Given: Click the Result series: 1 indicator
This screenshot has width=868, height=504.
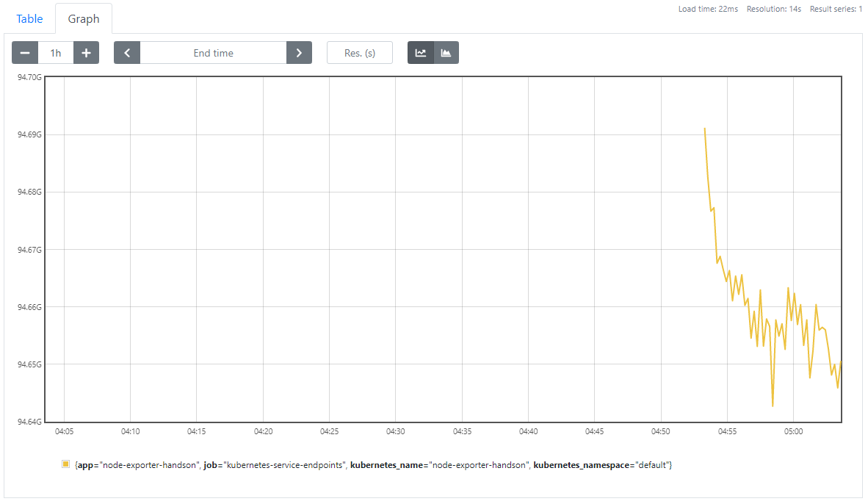Looking at the screenshot, I should [x=836, y=9].
